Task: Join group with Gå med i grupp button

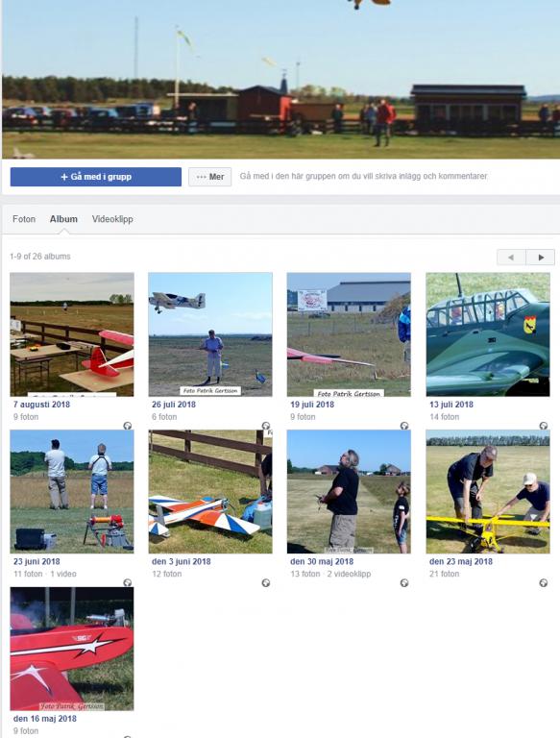Action: 96,177
